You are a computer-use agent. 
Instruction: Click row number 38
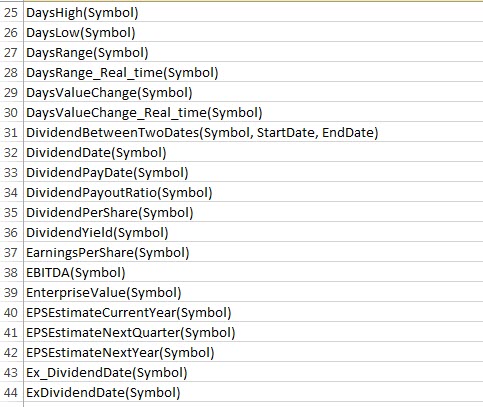coord(11,272)
